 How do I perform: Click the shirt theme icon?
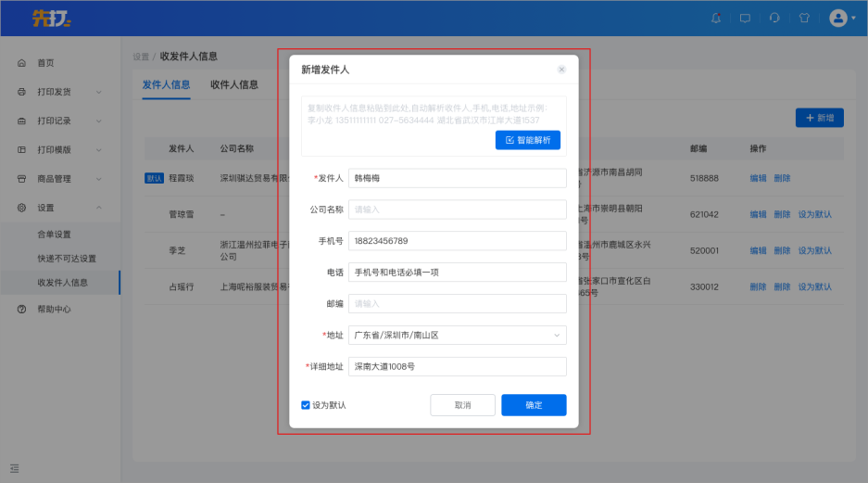(x=804, y=18)
